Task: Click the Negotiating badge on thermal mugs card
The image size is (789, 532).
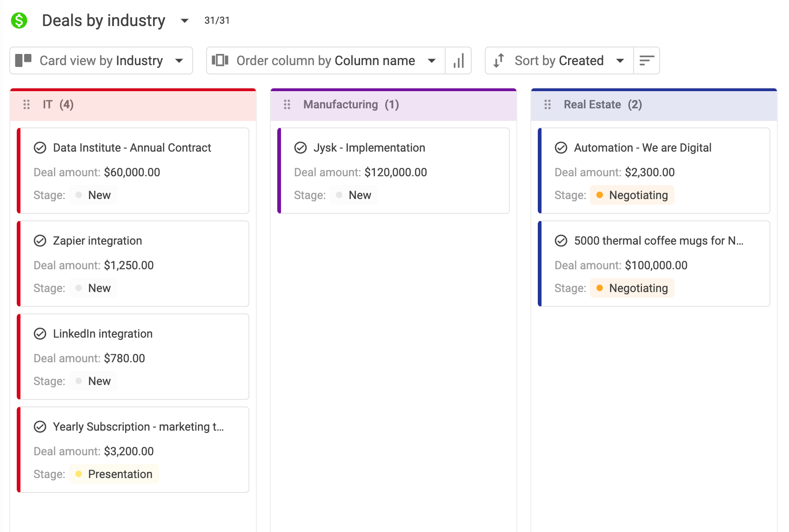Action: [632, 288]
